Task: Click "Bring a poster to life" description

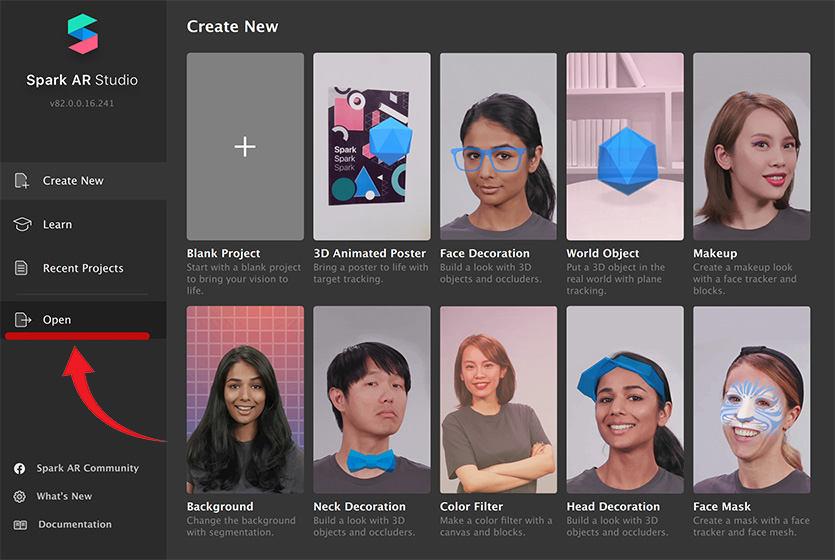Action: click(x=371, y=273)
